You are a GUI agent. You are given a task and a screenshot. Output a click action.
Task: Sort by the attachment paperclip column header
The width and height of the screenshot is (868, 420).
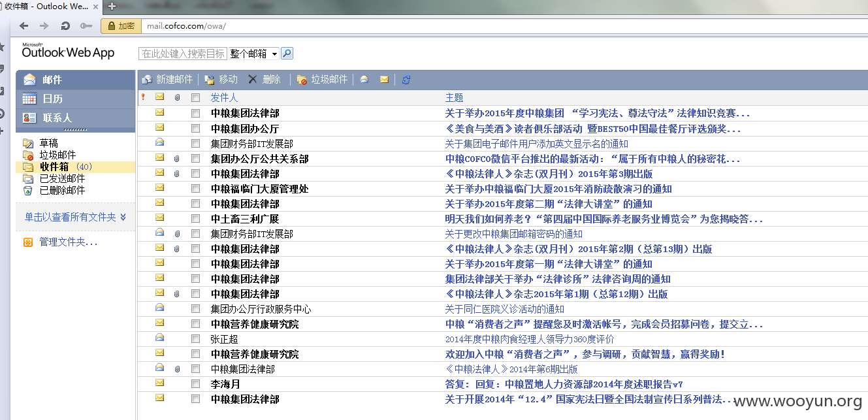(177, 97)
